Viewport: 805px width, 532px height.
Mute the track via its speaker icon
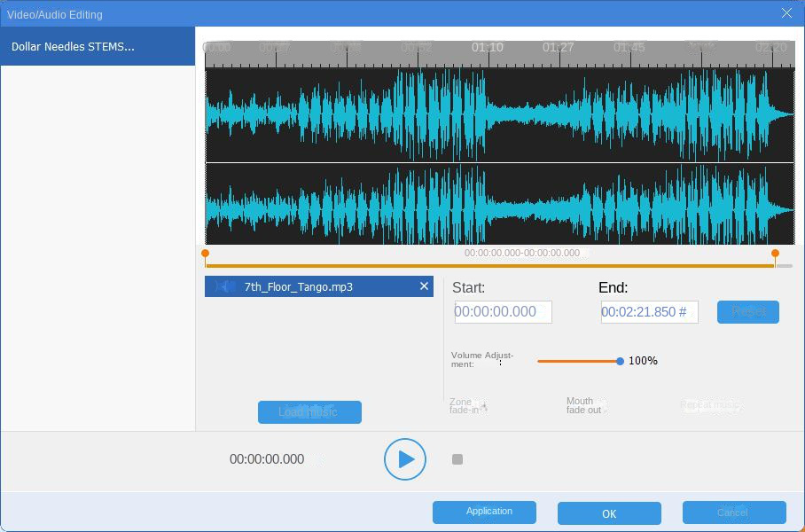223,286
